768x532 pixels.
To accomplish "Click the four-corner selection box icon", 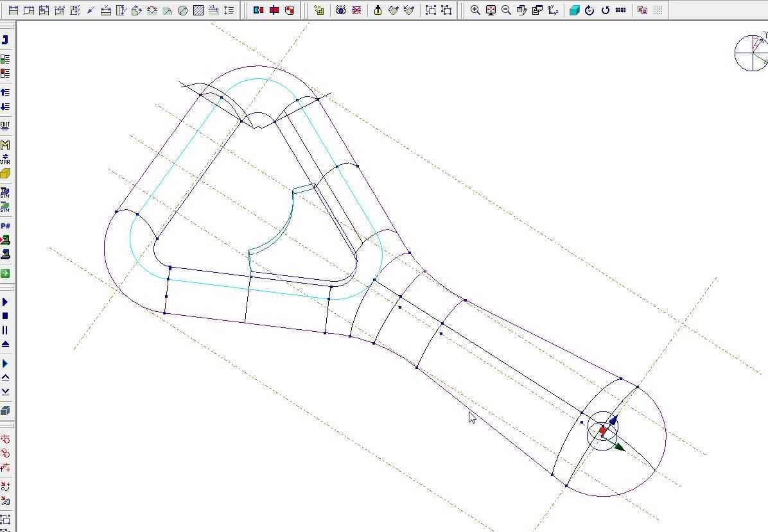I will tap(430, 10).
